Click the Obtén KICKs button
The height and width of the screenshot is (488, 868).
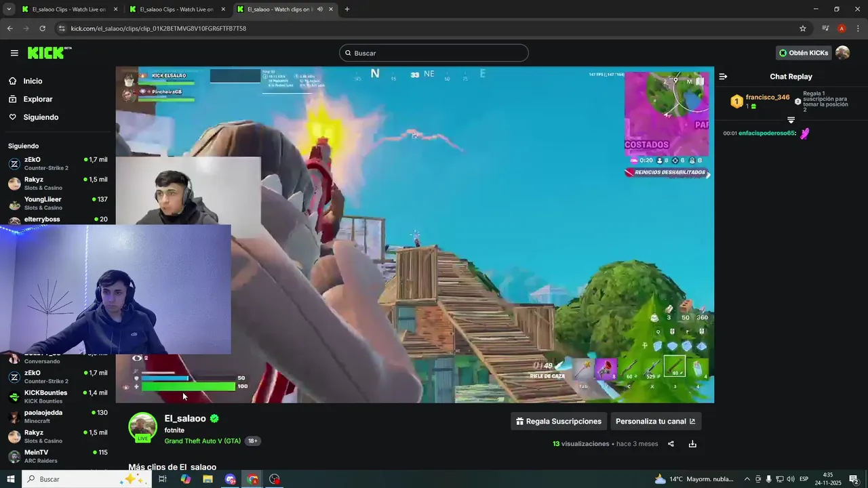pyautogui.click(x=804, y=53)
